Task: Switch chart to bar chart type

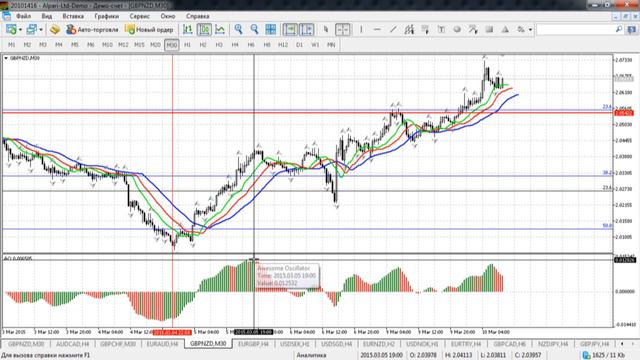Action: (188, 29)
